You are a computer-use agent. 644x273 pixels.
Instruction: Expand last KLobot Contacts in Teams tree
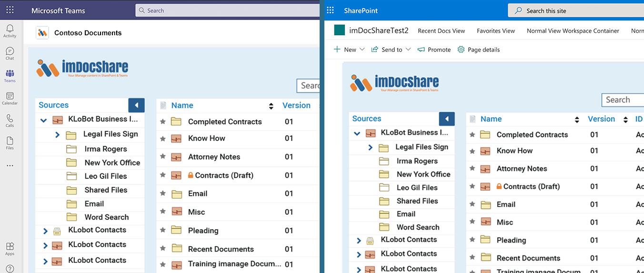coord(45,261)
